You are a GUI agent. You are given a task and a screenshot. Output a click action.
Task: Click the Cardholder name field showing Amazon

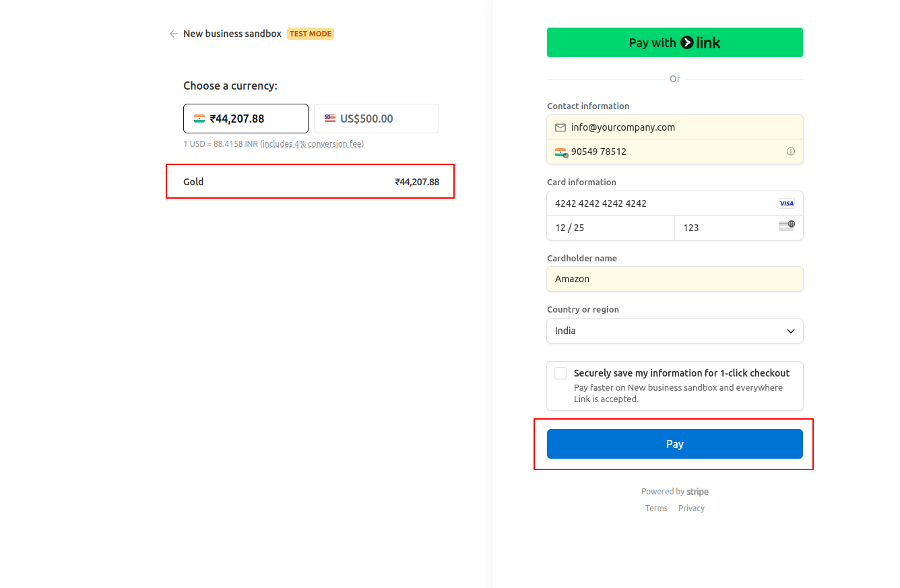pos(674,278)
